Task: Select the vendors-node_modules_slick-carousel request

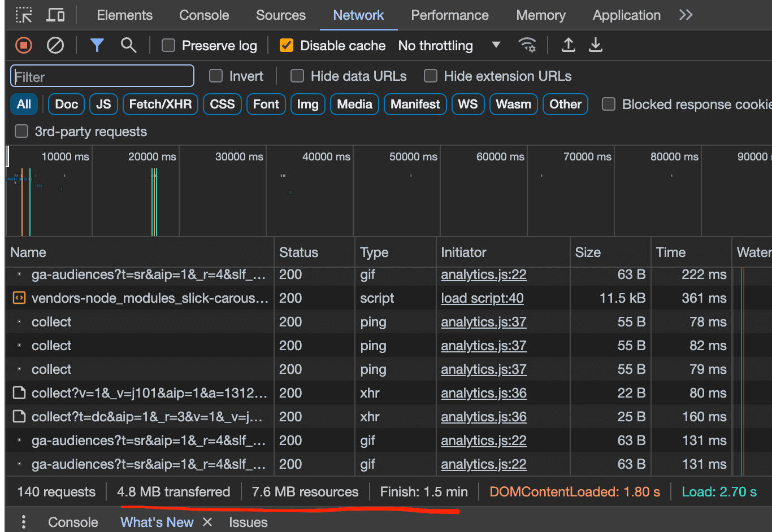Action: pos(150,298)
